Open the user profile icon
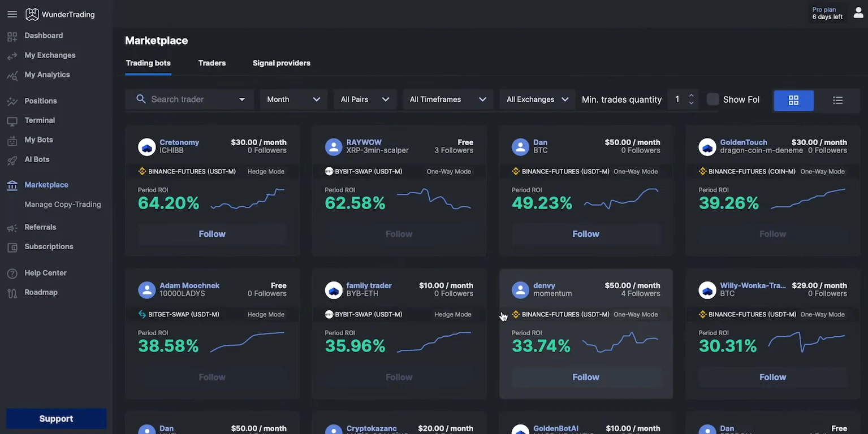868x434 pixels. tap(858, 13)
